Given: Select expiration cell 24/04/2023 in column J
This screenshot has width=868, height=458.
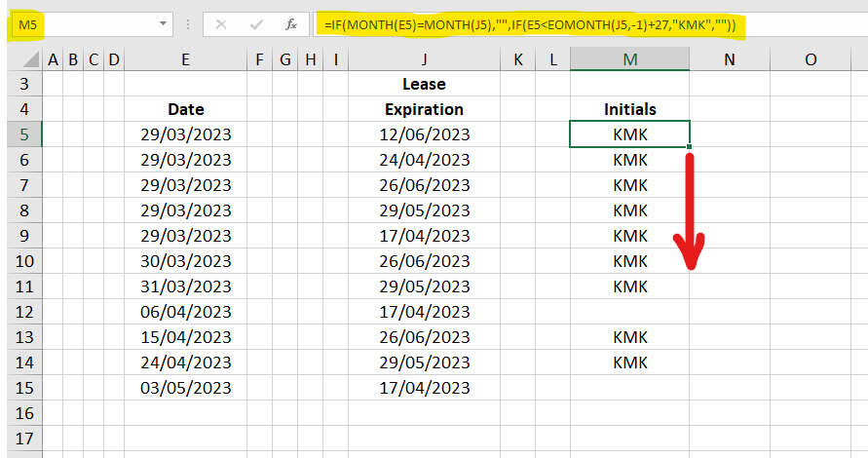Looking at the screenshot, I should (x=424, y=160).
